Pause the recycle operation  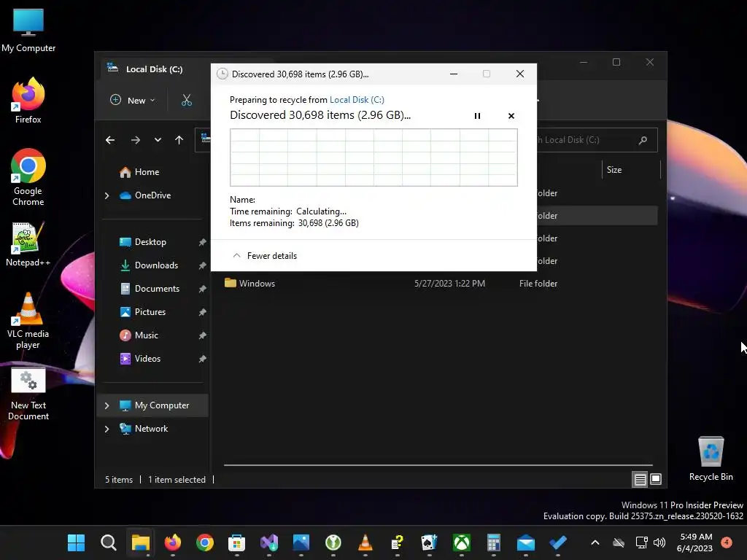(x=477, y=116)
